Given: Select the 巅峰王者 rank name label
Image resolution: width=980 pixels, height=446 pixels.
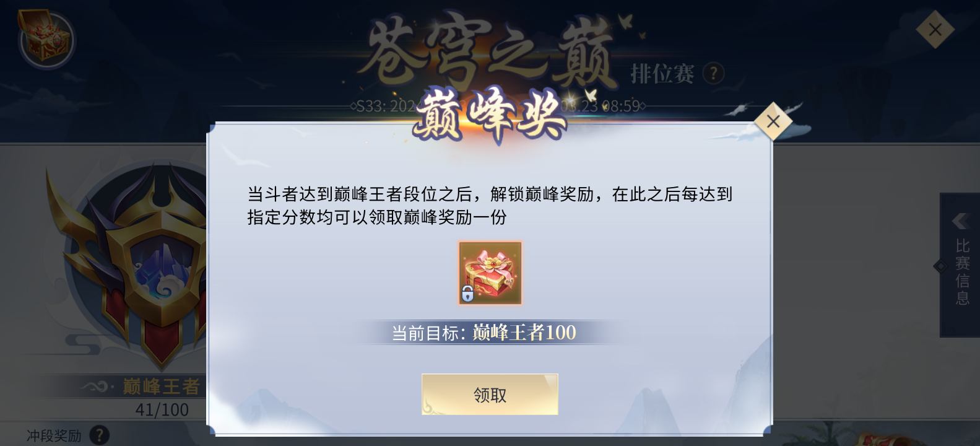Looking at the screenshot, I should point(162,387).
